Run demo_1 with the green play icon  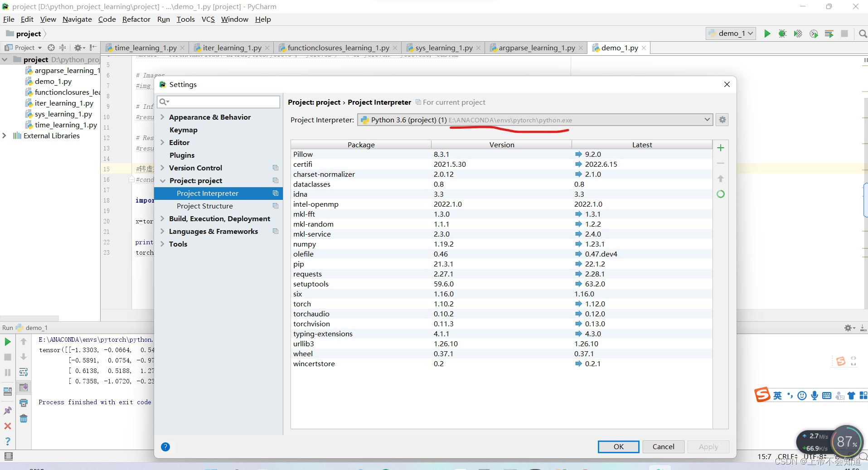coord(767,34)
